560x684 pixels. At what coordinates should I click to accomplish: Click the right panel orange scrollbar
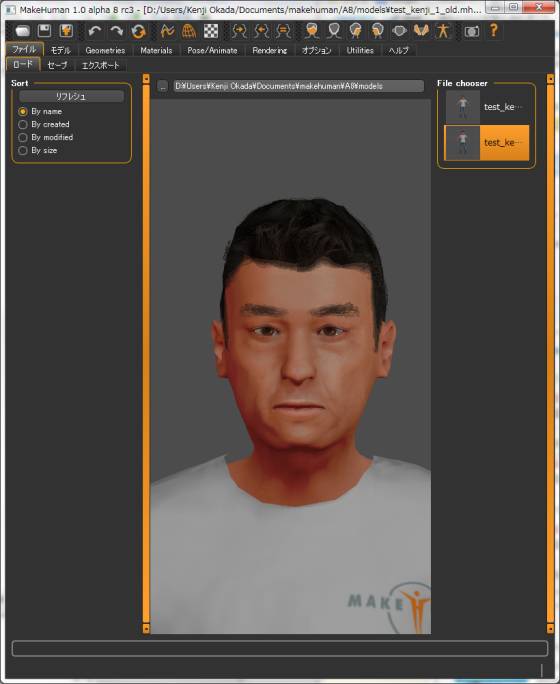click(x=550, y=353)
